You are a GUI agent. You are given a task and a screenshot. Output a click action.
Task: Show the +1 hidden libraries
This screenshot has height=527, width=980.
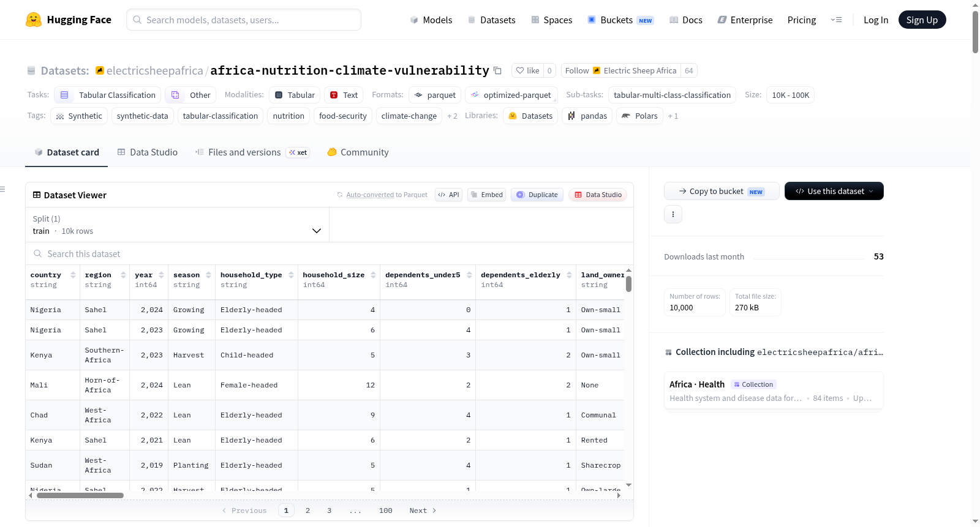click(x=673, y=116)
